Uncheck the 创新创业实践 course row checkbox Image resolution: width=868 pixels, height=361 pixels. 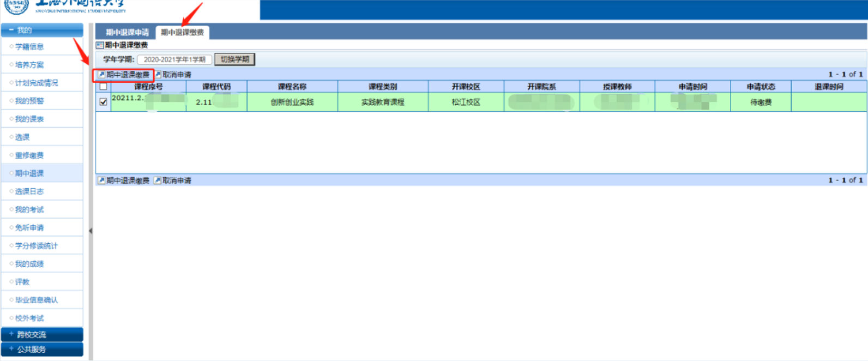pos(103,102)
